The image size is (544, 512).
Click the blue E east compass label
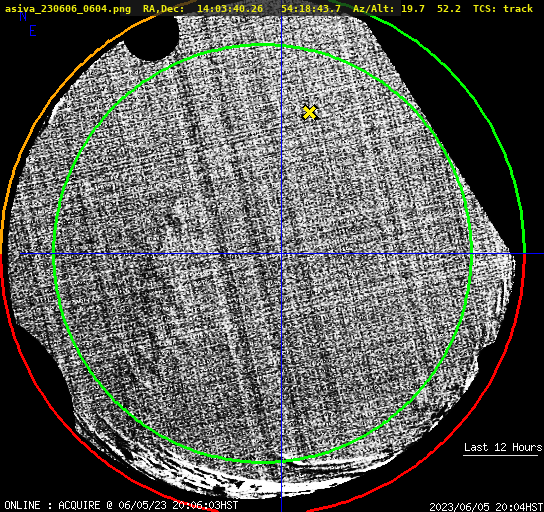[33, 31]
